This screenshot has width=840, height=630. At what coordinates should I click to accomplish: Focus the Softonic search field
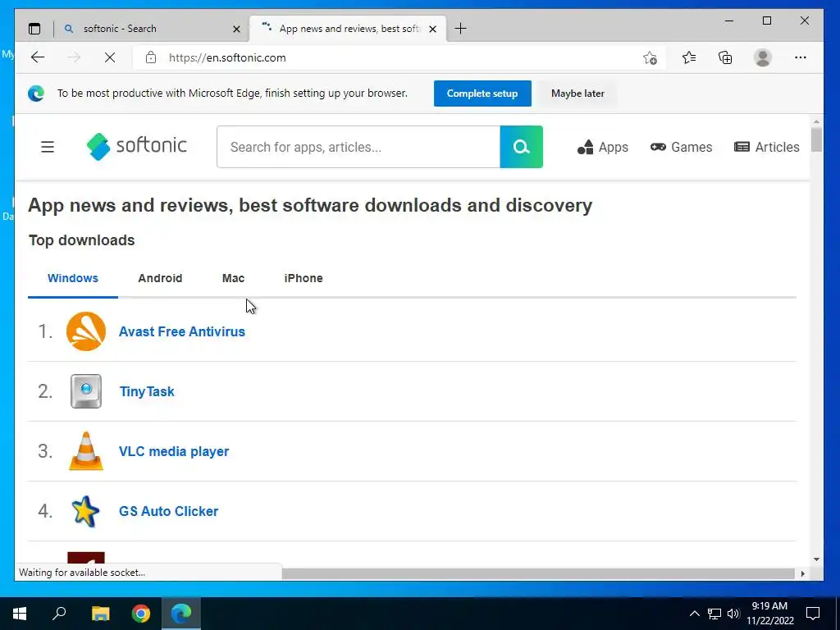click(x=358, y=147)
